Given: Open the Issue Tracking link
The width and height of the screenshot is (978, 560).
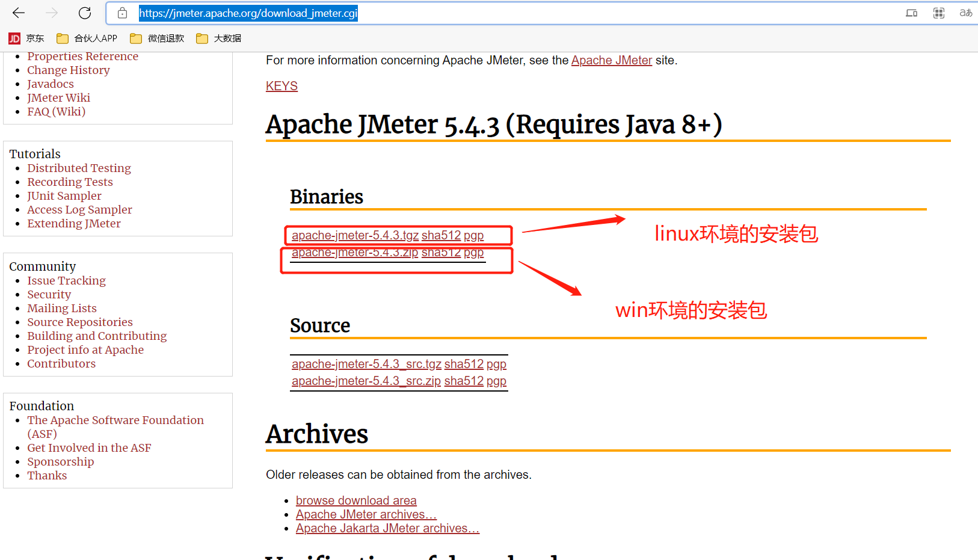Looking at the screenshot, I should (x=66, y=280).
